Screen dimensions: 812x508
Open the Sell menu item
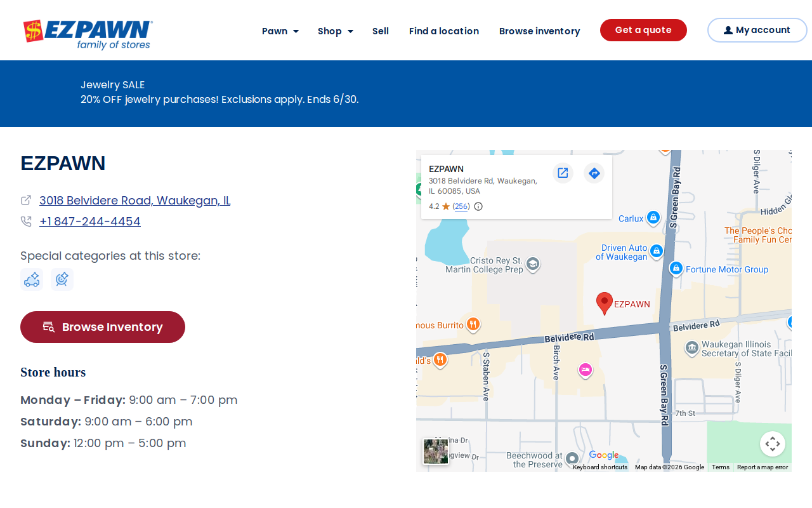pos(381,31)
